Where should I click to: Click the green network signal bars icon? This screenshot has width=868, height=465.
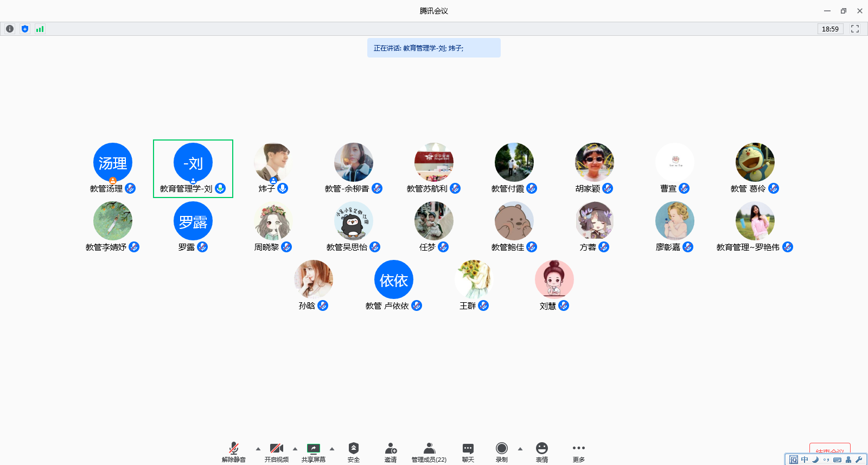coord(40,29)
